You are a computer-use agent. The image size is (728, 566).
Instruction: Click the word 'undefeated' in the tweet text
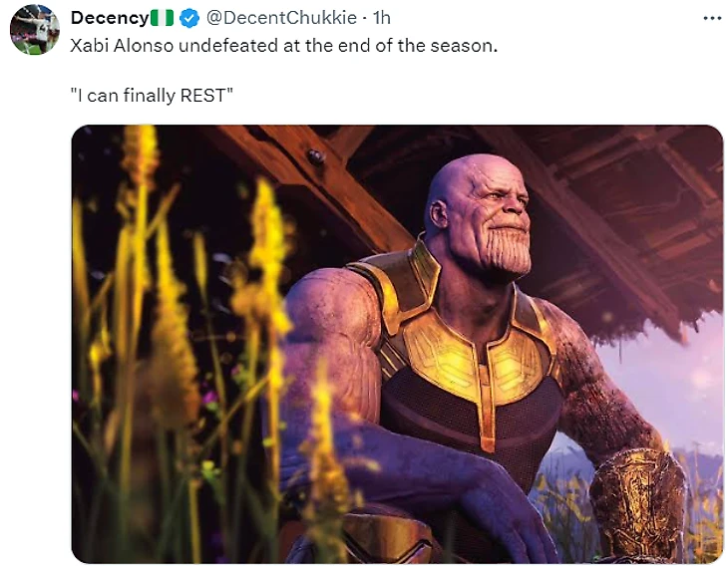click(x=228, y=46)
